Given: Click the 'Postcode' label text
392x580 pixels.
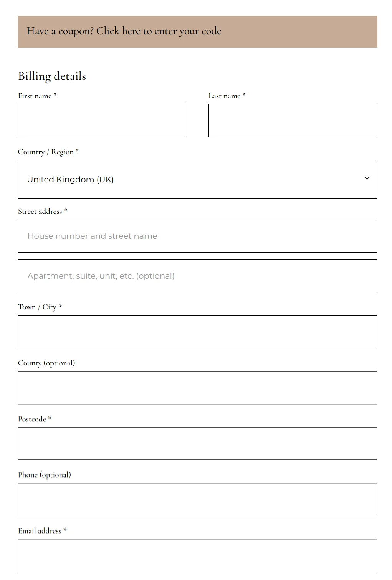Looking at the screenshot, I should pyautogui.click(x=32, y=419).
